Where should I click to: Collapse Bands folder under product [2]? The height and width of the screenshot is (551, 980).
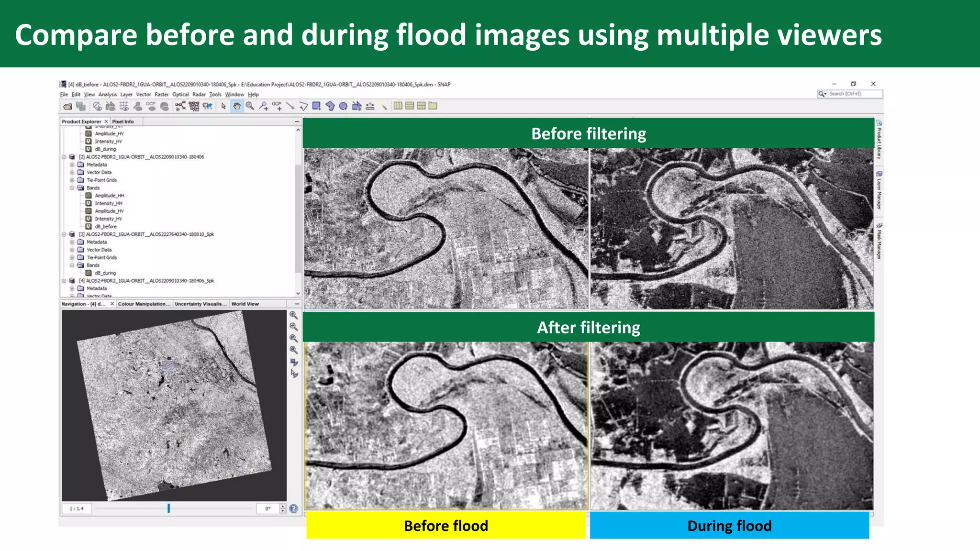pyautogui.click(x=72, y=188)
